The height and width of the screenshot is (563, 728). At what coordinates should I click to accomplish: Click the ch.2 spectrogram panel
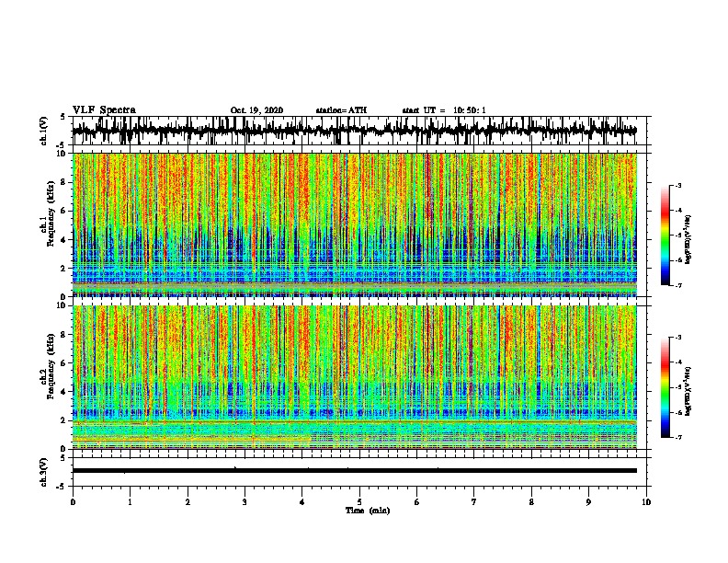click(x=355, y=377)
